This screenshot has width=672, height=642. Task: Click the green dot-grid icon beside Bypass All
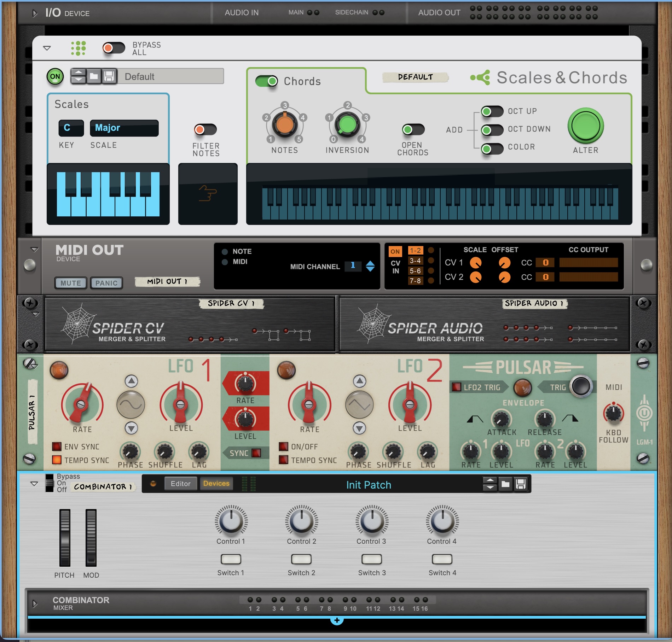pos(78,48)
